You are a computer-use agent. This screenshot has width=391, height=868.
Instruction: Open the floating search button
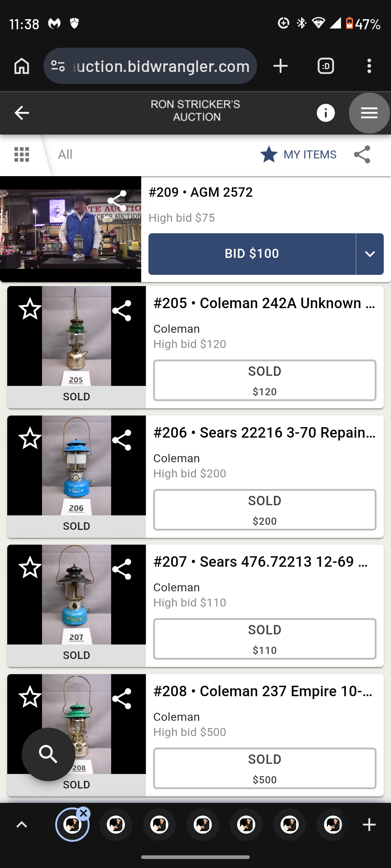49,754
